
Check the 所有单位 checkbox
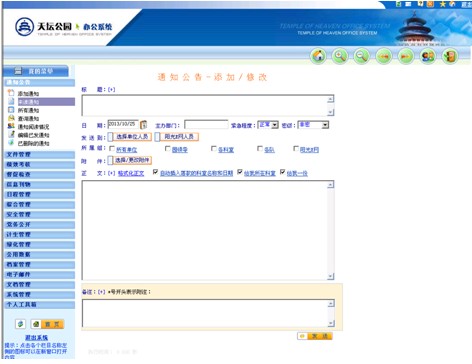pos(112,149)
